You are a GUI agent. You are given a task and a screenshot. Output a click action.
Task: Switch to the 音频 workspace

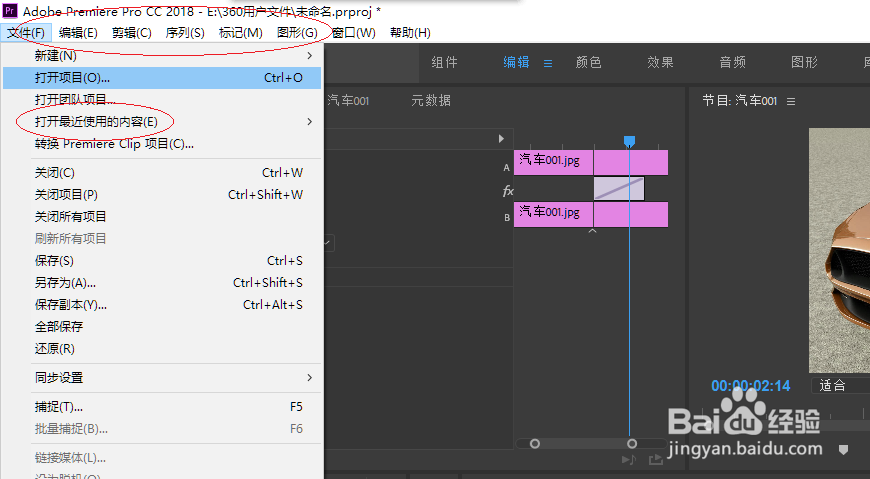coord(732,62)
